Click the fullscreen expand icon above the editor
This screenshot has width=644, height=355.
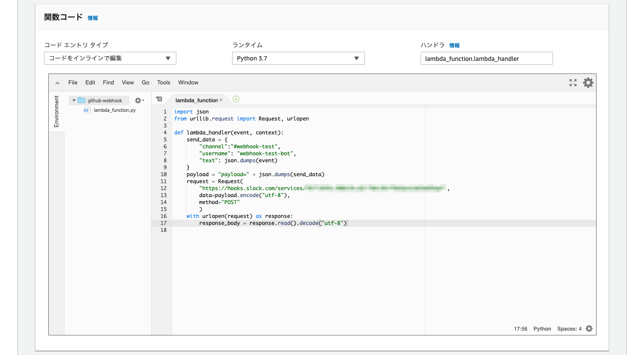click(573, 82)
